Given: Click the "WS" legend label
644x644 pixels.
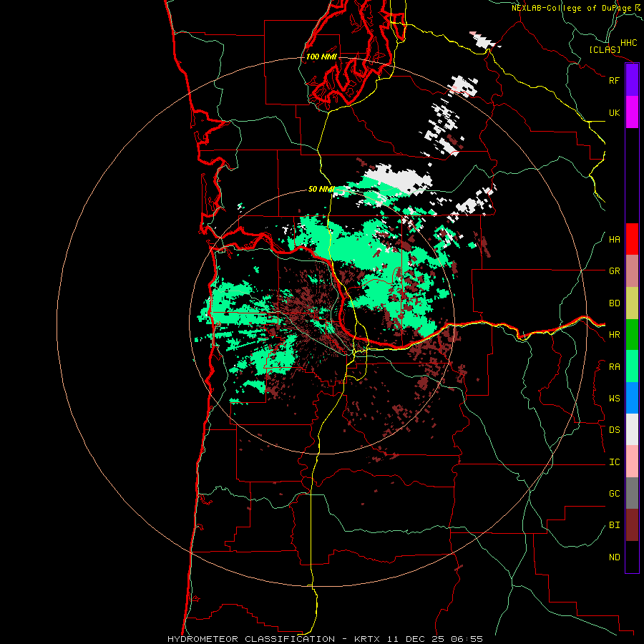Looking at the screenshot, I should coord(614,399).
